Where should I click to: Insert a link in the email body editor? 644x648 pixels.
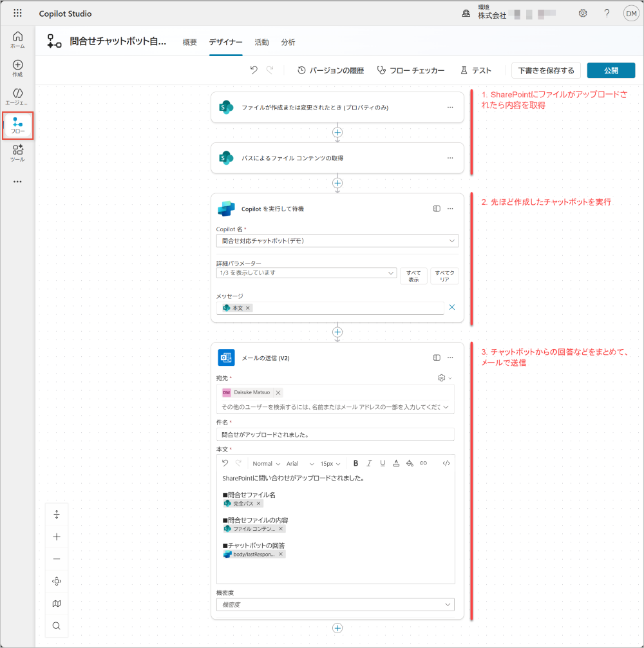(423, 463)
